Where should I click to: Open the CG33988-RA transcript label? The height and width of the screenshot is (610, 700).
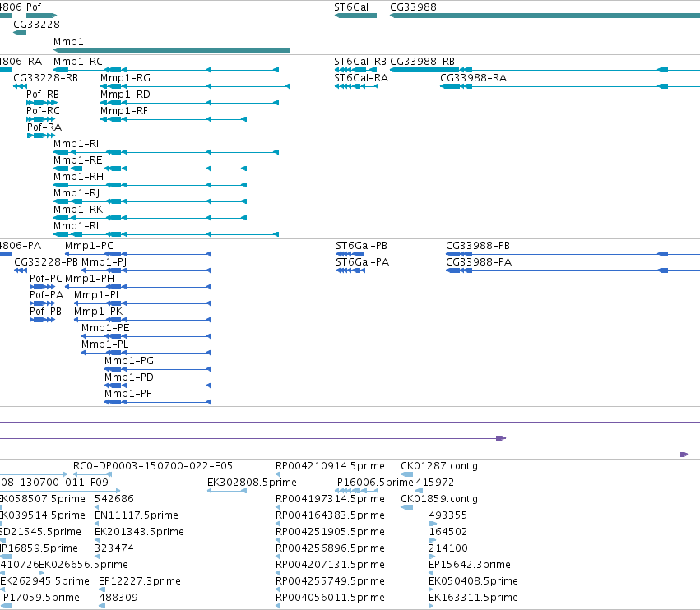pos(474,78)
